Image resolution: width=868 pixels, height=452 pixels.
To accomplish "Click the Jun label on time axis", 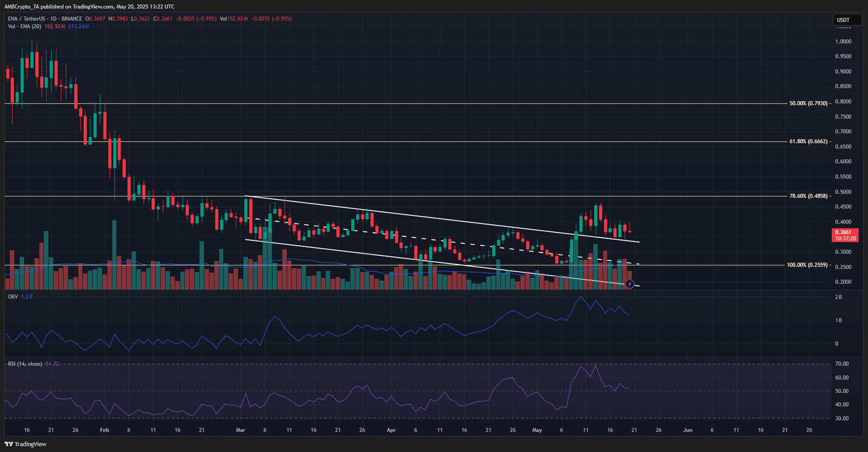I will point(687,430).
